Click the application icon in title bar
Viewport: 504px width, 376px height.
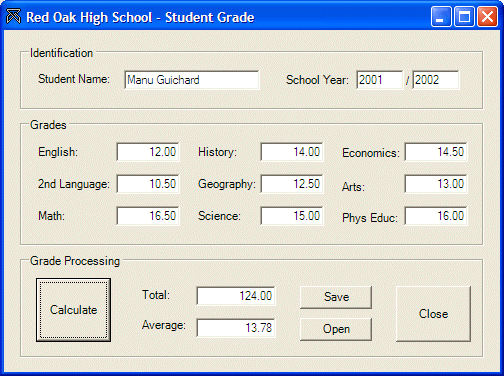[13, 17]
